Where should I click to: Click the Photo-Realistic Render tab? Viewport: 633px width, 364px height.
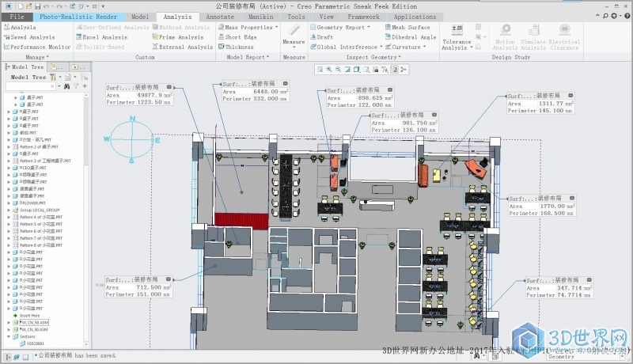[77, 17]
